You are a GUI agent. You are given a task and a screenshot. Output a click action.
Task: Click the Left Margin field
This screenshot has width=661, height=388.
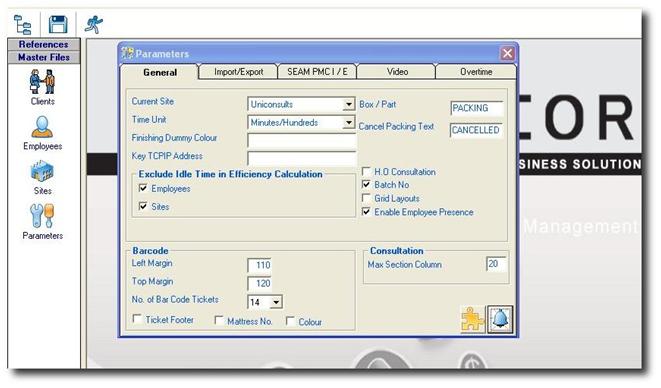(259, 265)
